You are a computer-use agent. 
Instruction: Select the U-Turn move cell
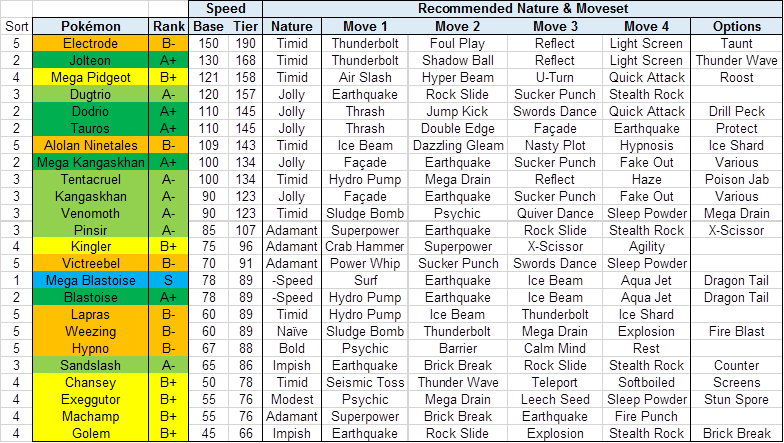[554, 78]
